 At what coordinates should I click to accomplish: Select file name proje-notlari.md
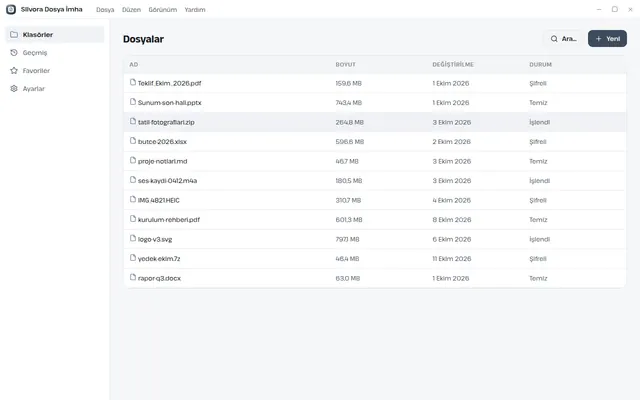tap(162, 161)
